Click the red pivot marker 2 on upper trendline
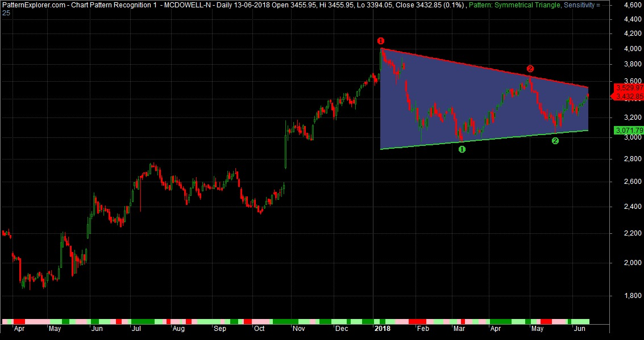 point(530,69)
